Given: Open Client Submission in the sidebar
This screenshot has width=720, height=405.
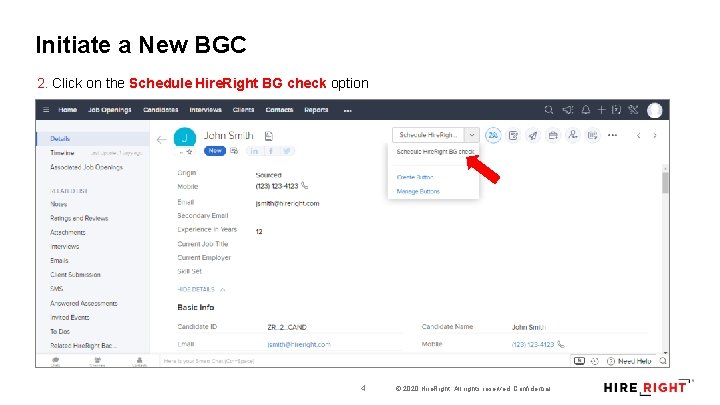Looking at the screenshot, I should (x=75, y=275).
